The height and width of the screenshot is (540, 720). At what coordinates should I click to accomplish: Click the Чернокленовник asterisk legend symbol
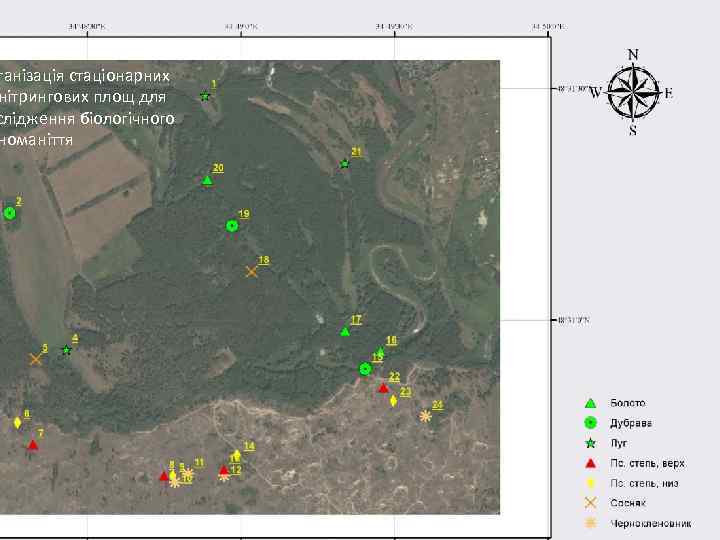(591, 523)
